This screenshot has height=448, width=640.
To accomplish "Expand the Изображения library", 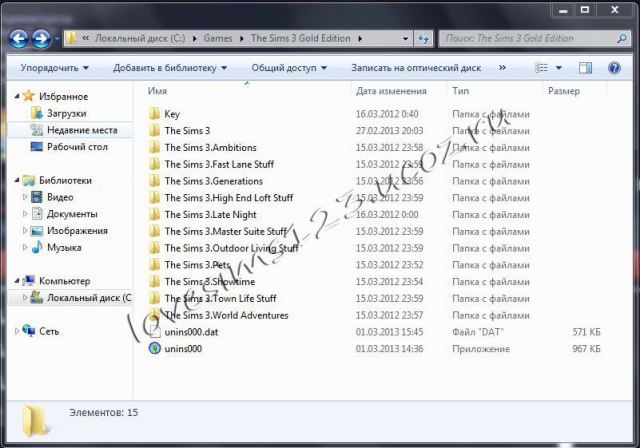I will tap(24, 231).
